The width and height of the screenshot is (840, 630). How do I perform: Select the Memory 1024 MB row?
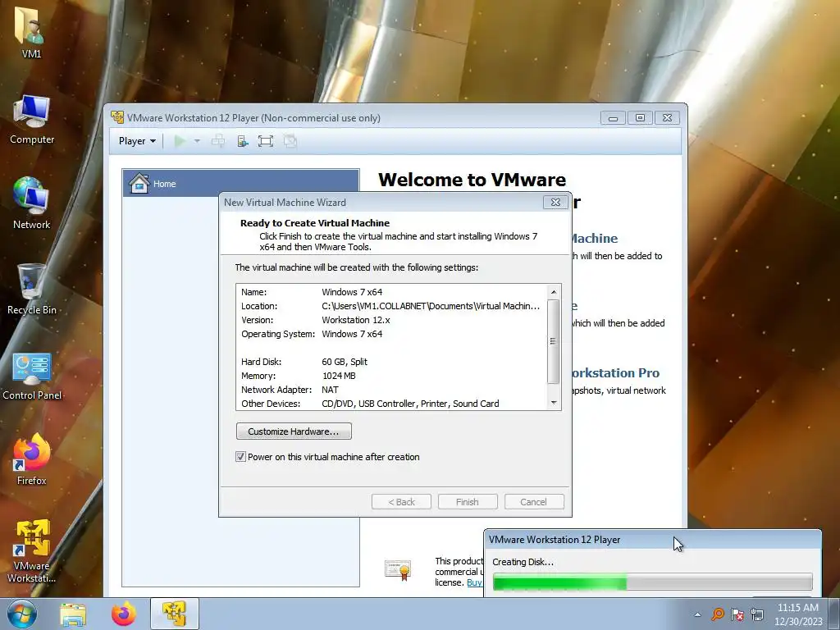pos(391,376)
